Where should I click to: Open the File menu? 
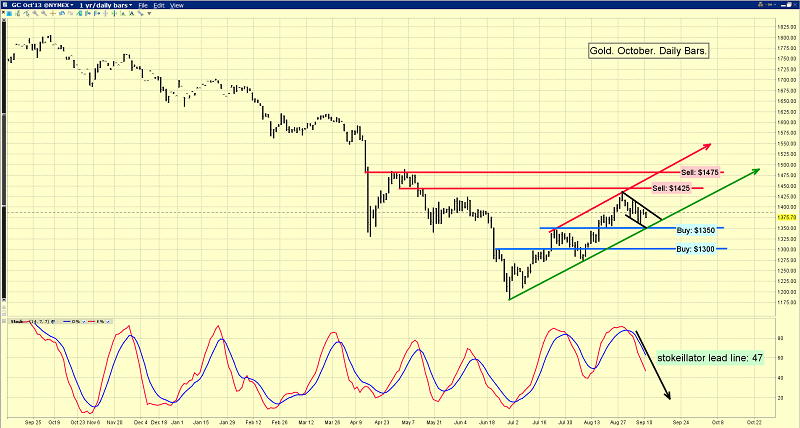(143, 5)
